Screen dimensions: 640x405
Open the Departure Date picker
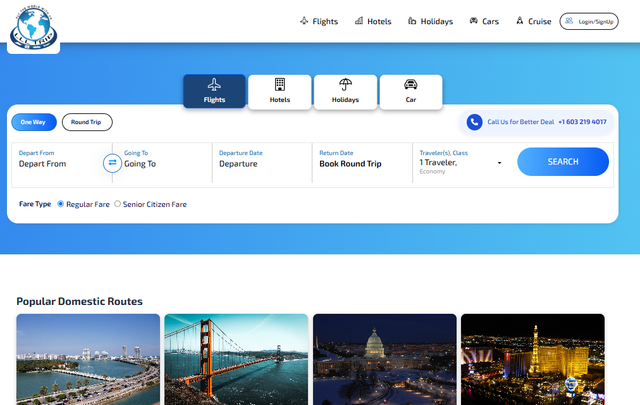coord(262,164)
